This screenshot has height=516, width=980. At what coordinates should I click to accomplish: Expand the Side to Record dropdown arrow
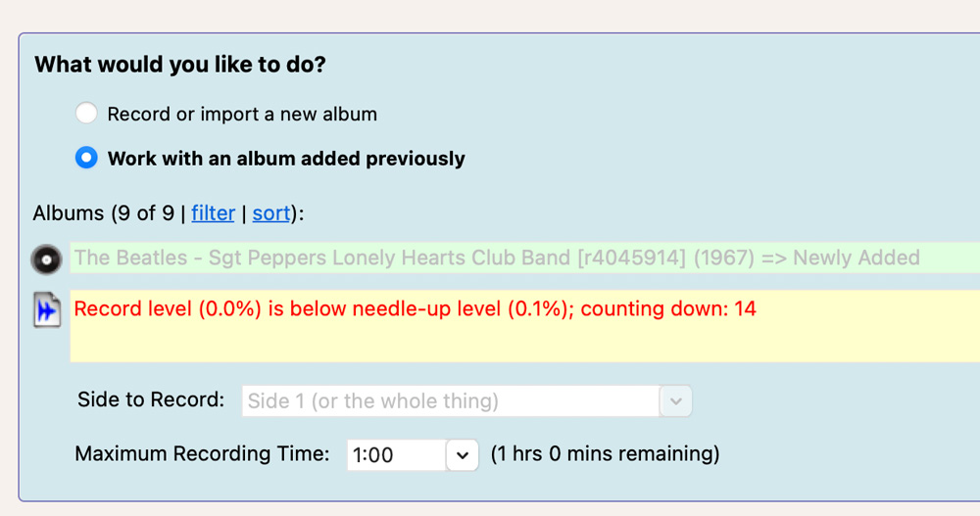tap(676, 400)
